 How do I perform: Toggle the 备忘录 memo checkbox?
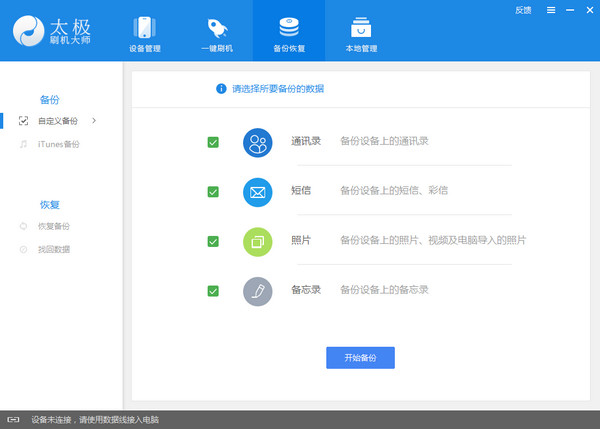click(x=213, y=291)
